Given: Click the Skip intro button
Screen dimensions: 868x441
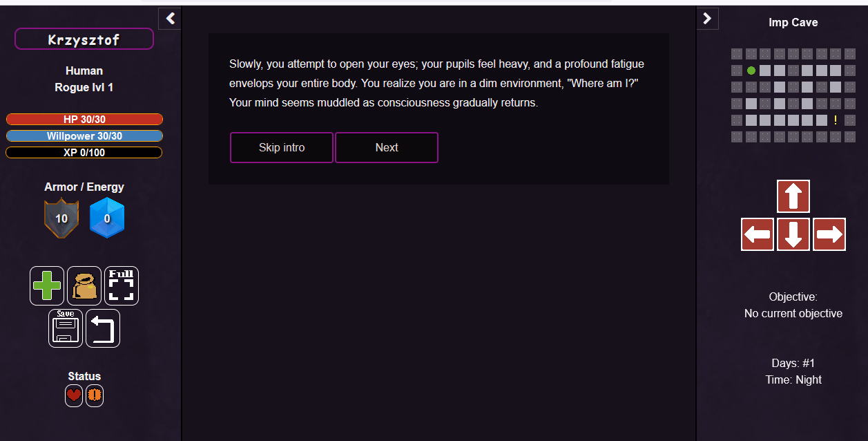Looking at the screenshot, I should click(282, 147).
